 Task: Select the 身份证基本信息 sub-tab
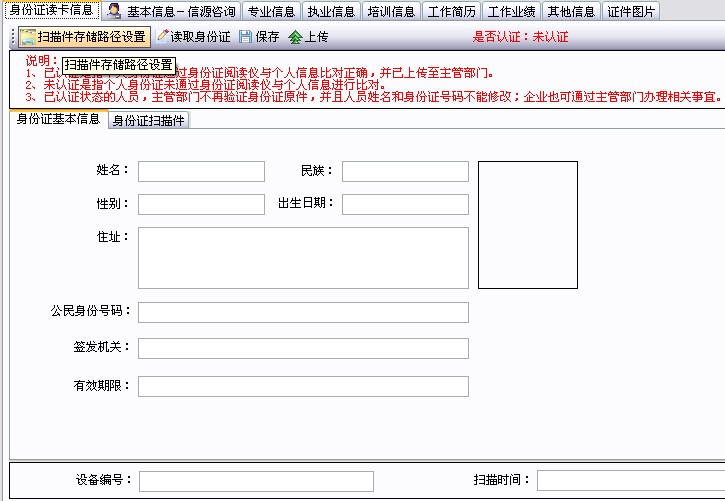point(58,120)
